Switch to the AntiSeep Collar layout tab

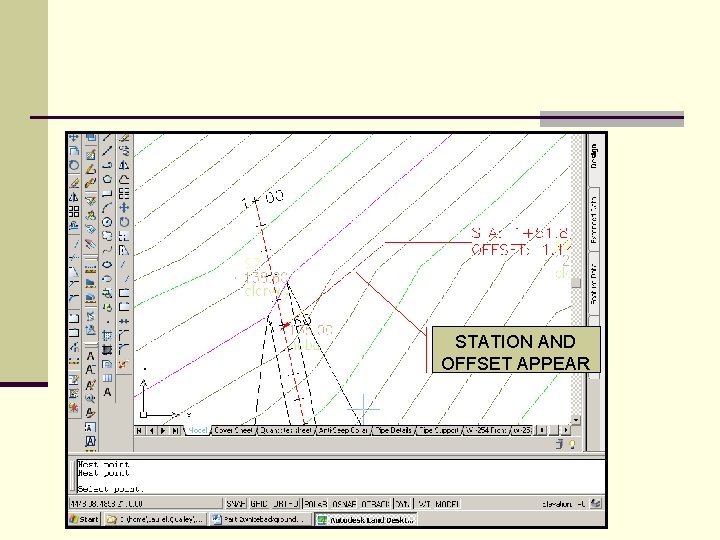[343, 430]
